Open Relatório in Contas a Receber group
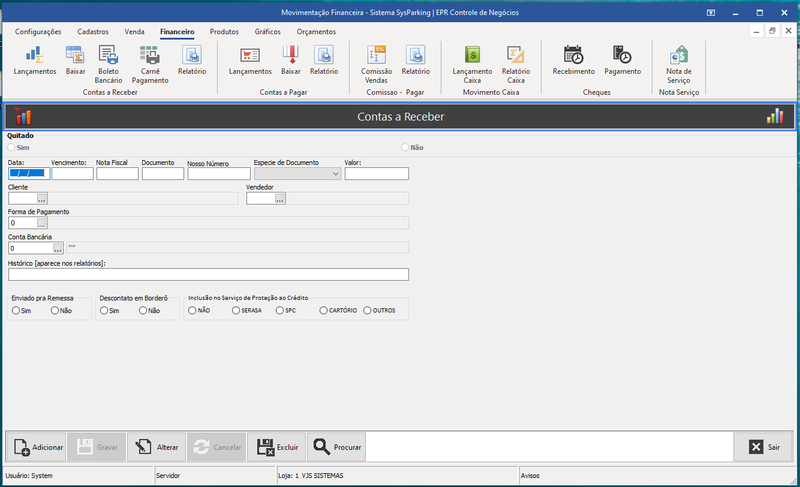Screen dimensions: 800x487 point(192,60)
